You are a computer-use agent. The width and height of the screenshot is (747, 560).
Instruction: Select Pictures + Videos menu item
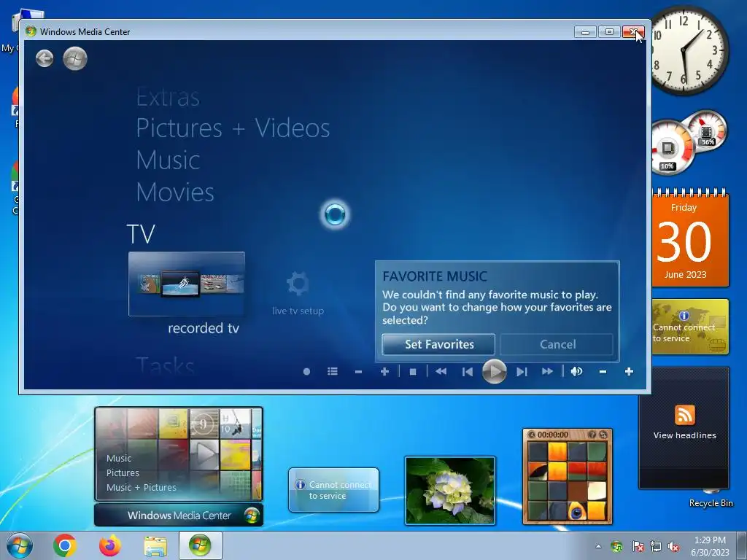point(233,128)
